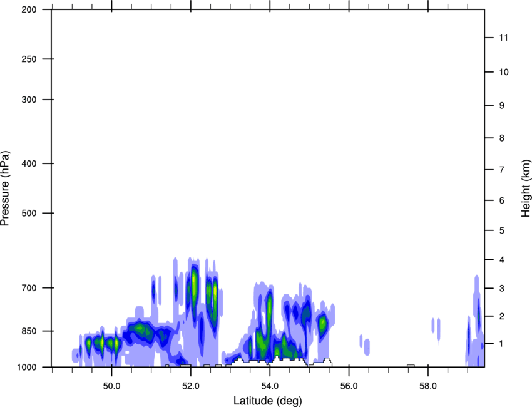Click the 56.0 latitude tick label

[349, 386]
